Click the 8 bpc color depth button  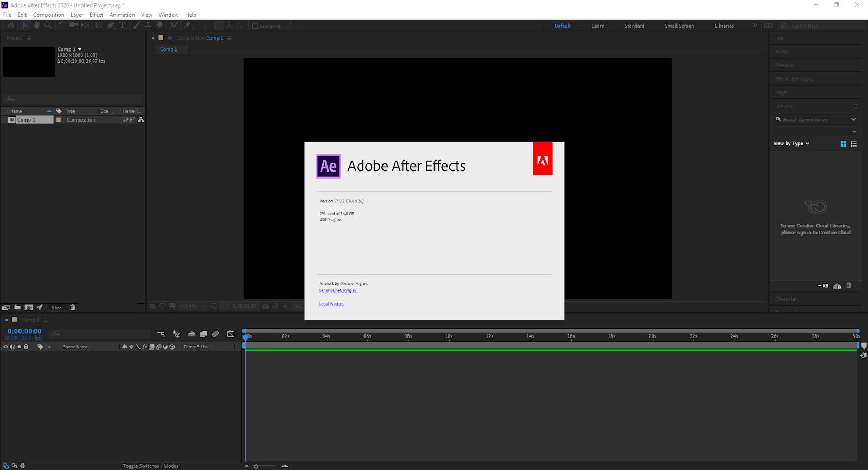tap(56, 308)
